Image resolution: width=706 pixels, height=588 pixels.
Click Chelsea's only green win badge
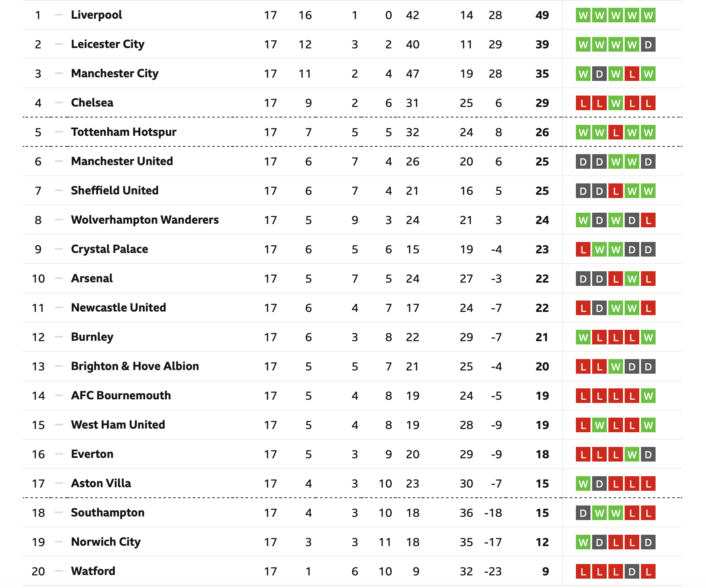616,103
